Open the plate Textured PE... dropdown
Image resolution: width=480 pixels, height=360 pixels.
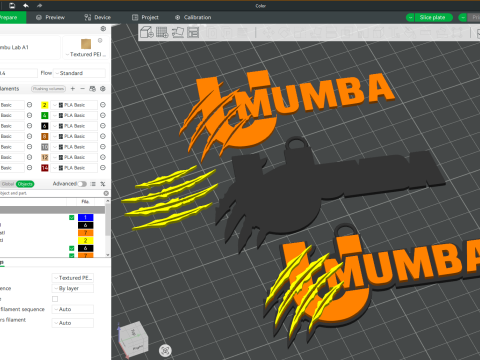(x=73, y=278)
